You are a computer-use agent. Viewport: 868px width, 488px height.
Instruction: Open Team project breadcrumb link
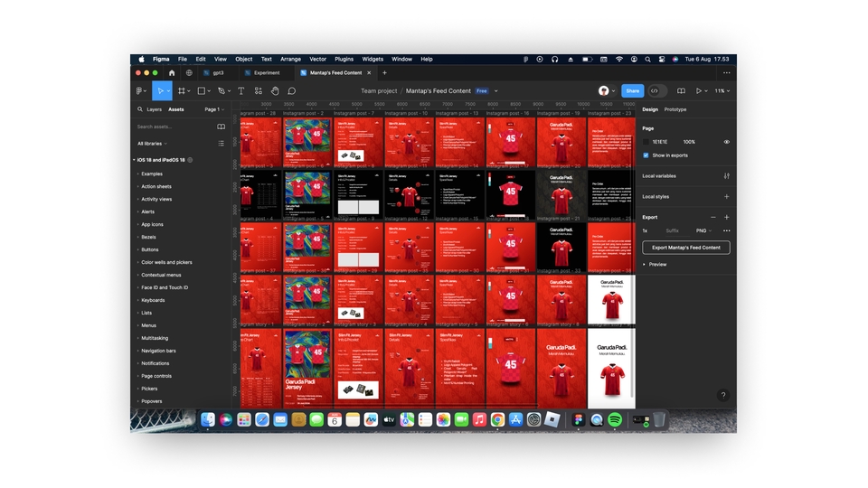point(379,90)
